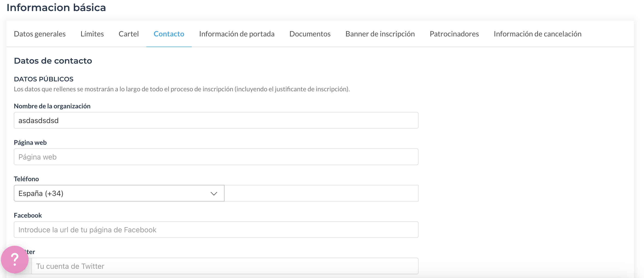Click into the Página web input
This screenshot has width=644, height=278.
click(x=216, y=157)
